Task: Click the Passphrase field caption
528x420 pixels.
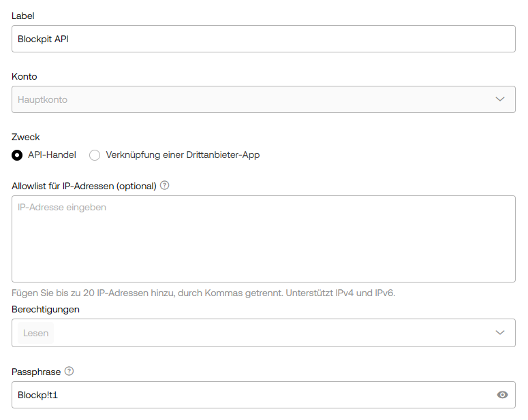Action: 36,372
